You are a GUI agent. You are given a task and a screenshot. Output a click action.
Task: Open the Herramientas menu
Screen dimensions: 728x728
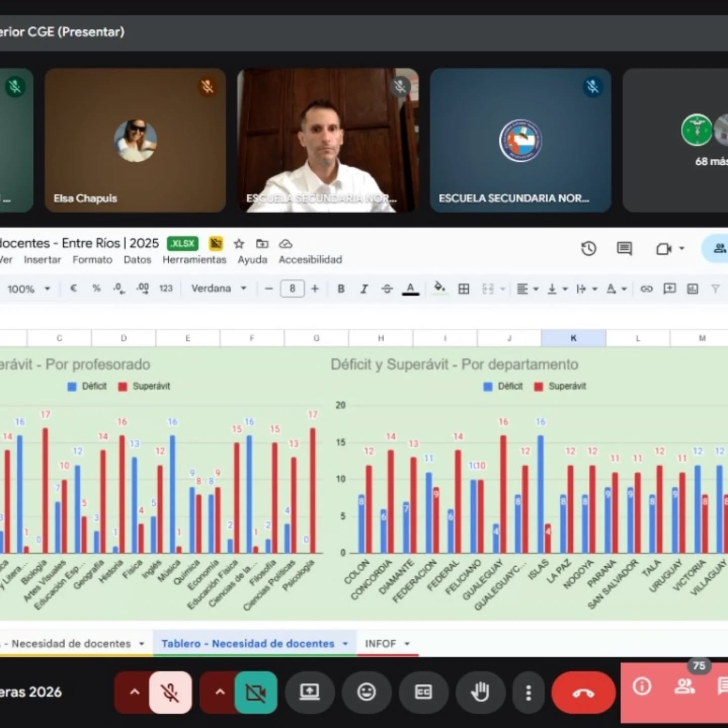194,259
